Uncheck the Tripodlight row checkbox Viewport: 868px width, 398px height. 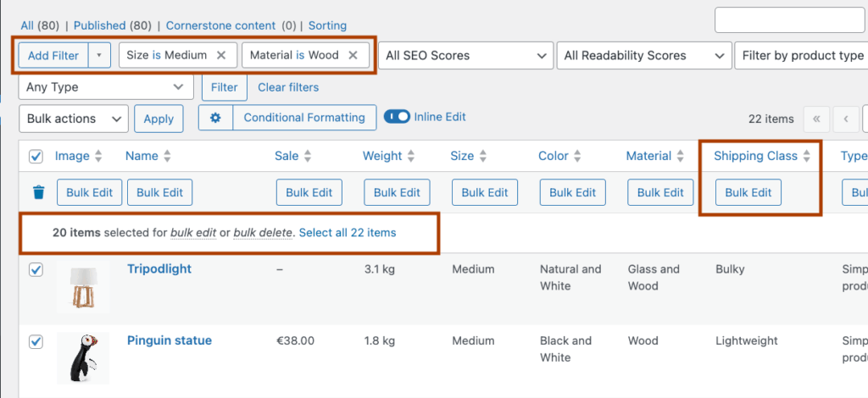pyautogui.click(x=36, y=270)
